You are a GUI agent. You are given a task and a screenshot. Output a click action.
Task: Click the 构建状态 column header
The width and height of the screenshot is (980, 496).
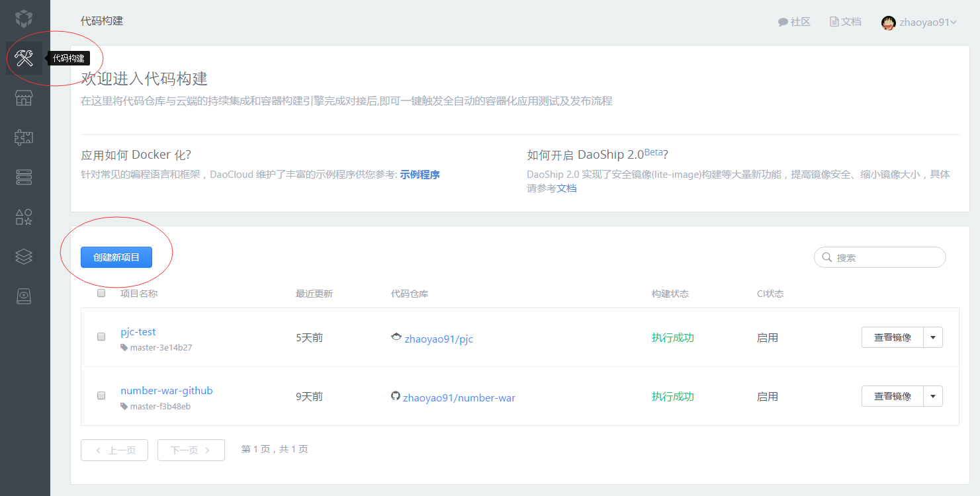click(670, 294)
